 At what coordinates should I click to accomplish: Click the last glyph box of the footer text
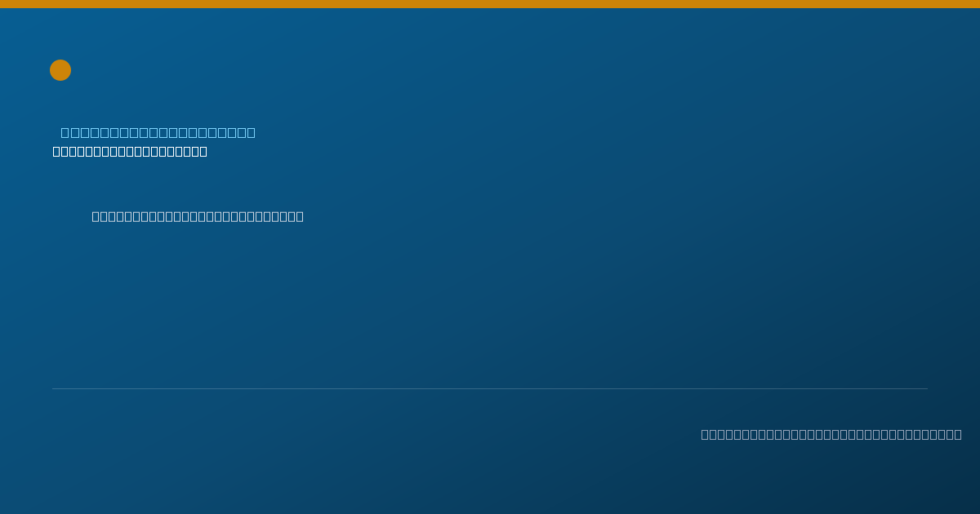(x=957, y=434)
